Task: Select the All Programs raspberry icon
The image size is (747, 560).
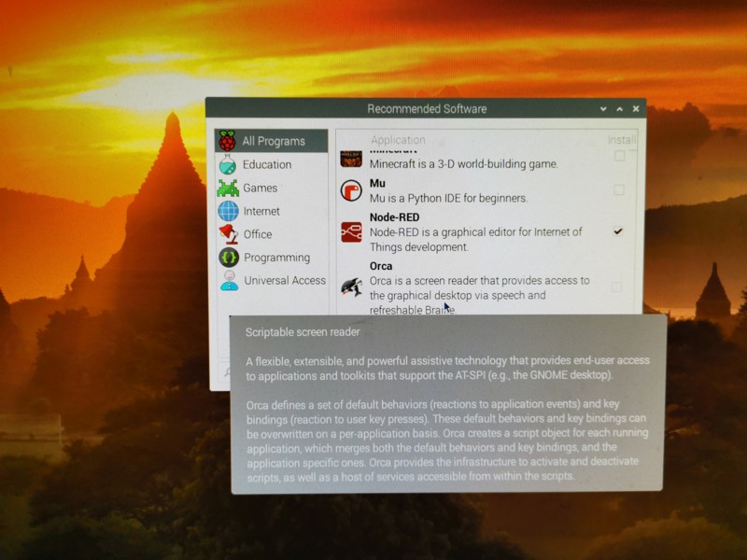Action: tap(227, 141)
